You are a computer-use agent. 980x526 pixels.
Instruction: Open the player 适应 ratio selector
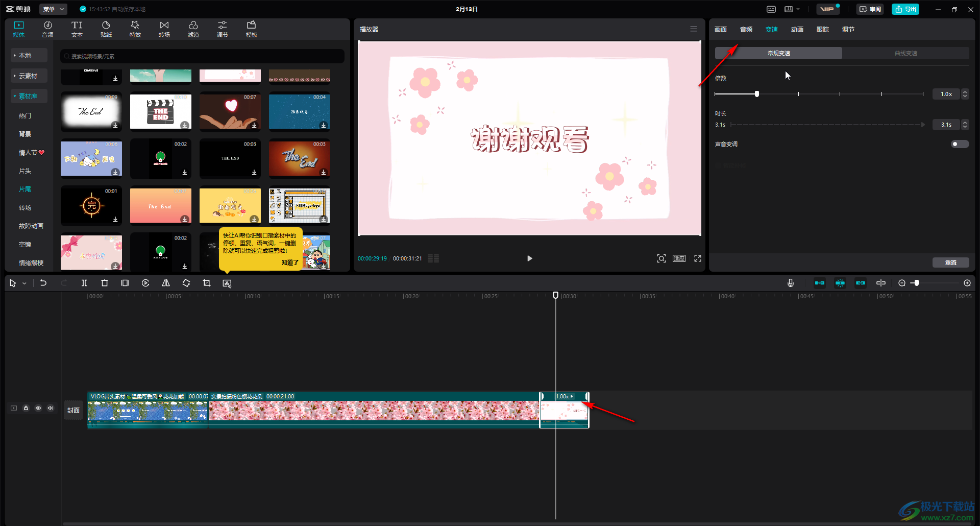(x=679, y=258)
